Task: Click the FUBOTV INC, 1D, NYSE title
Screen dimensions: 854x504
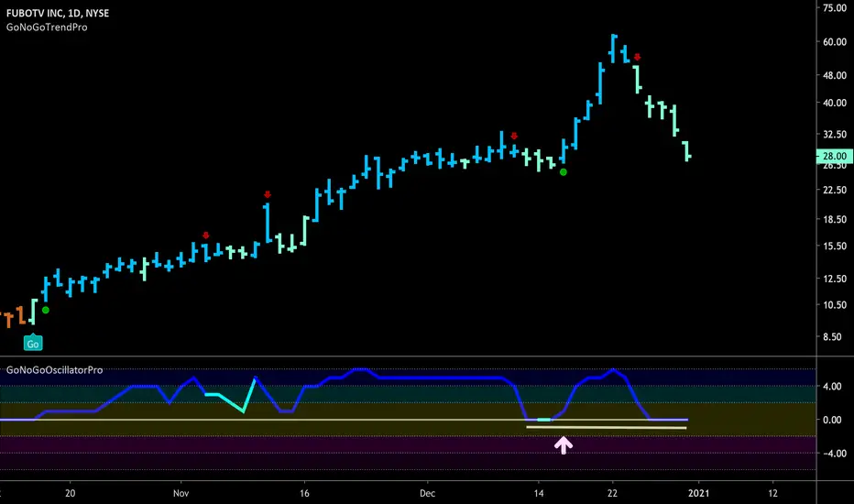Action: click(x=58, y=13)
